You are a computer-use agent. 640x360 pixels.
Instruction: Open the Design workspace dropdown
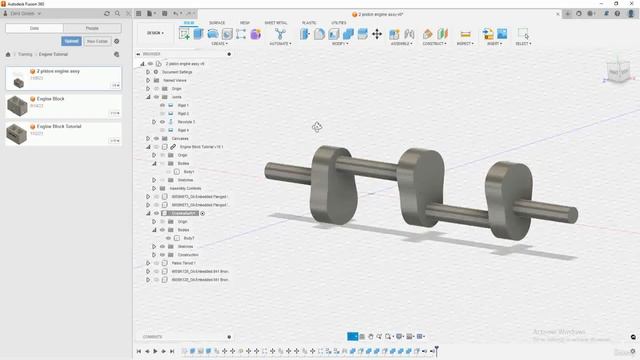pyautogui.click(x=155, y=33)
